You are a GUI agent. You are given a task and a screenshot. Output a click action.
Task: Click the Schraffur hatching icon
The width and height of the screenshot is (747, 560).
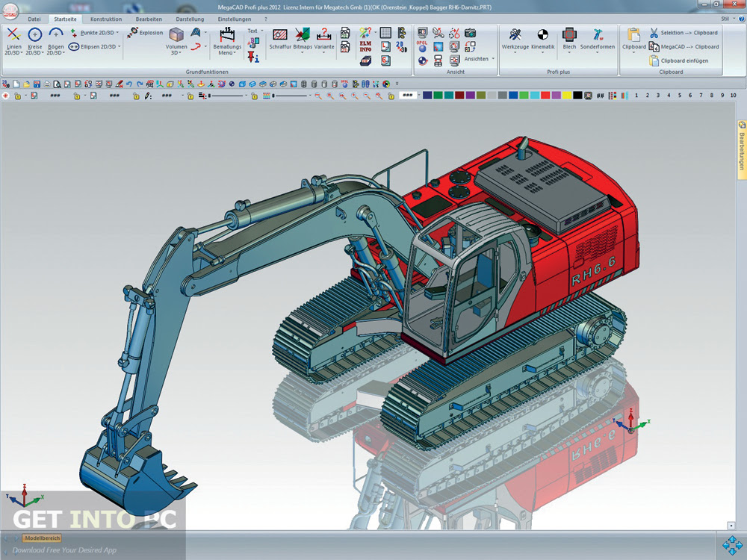click(279, 34)
